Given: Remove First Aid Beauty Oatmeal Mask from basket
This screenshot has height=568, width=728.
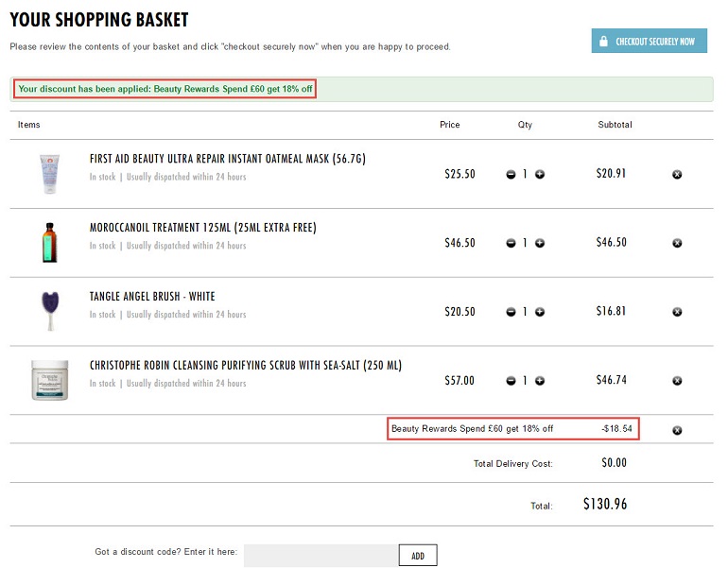Looking at the screenshot, I should (677, 175).
